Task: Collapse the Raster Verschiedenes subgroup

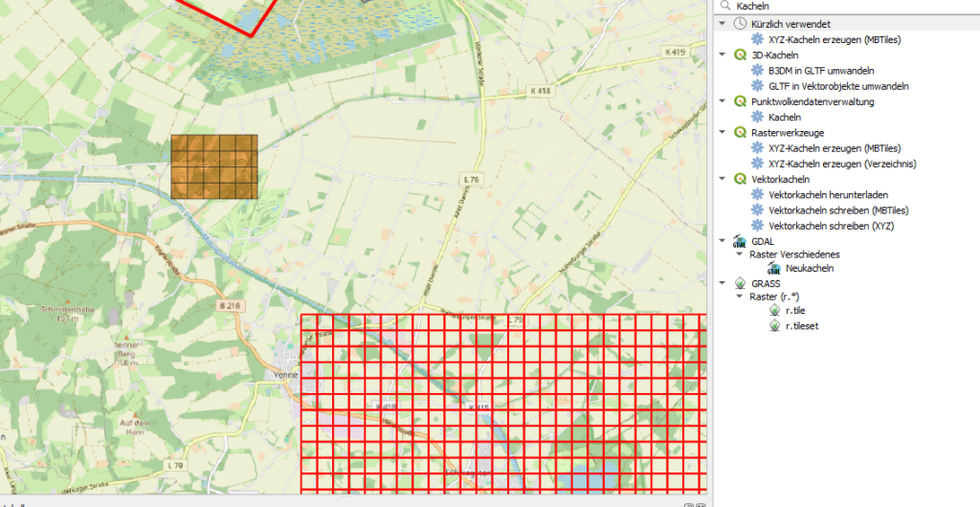Action: pos(738,253)
